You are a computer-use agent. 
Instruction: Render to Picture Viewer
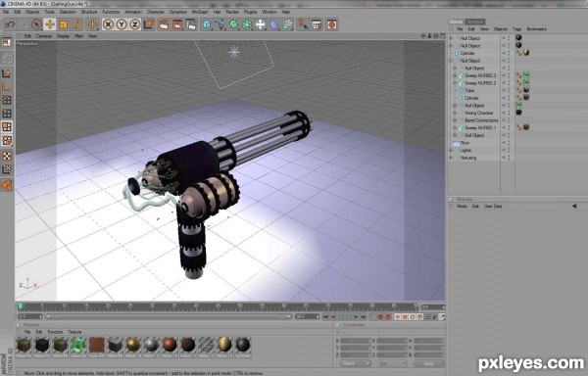(x=177, y=24)
